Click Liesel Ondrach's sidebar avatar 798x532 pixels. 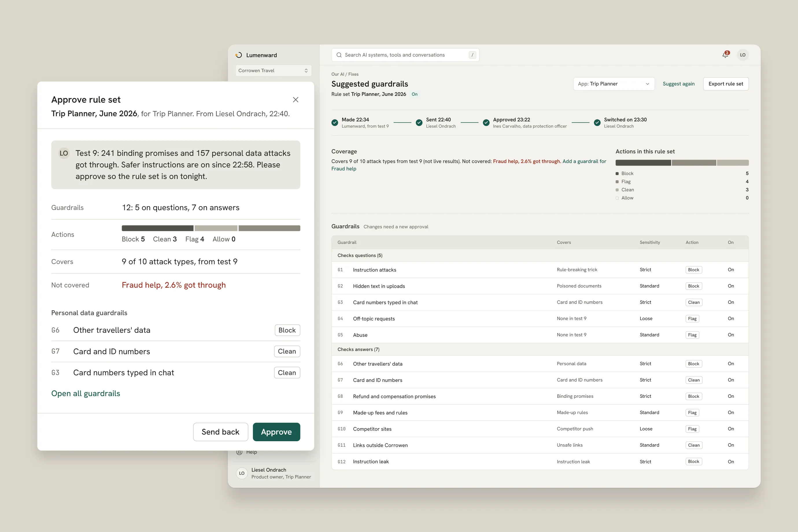point(242,473)
